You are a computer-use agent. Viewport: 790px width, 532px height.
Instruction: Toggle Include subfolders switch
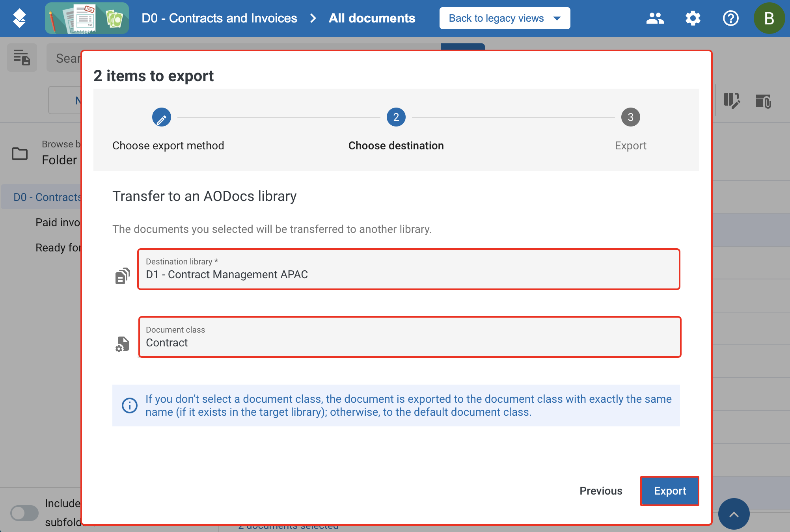(24, 513)
